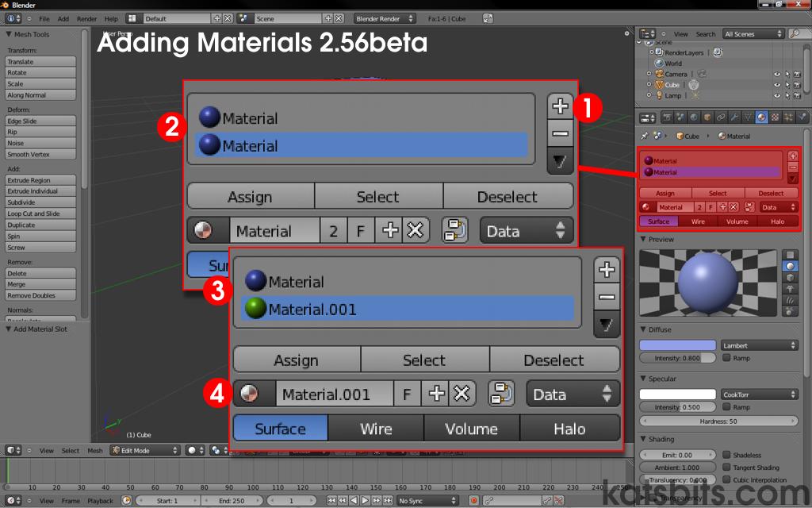The width and height of the screenshot is (812, 508).
Task: Click the Translate button
Action: tap(40, 62)
